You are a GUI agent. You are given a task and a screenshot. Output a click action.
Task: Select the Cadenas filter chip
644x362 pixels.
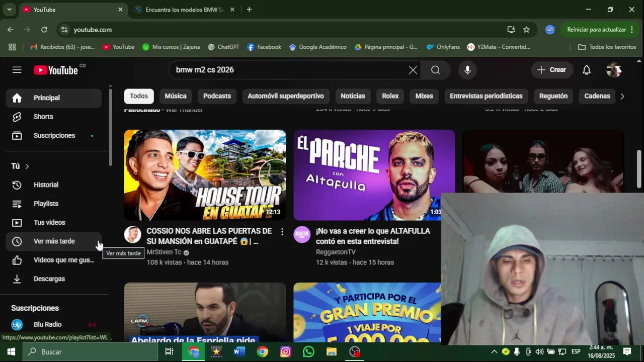tap(597, 96)
